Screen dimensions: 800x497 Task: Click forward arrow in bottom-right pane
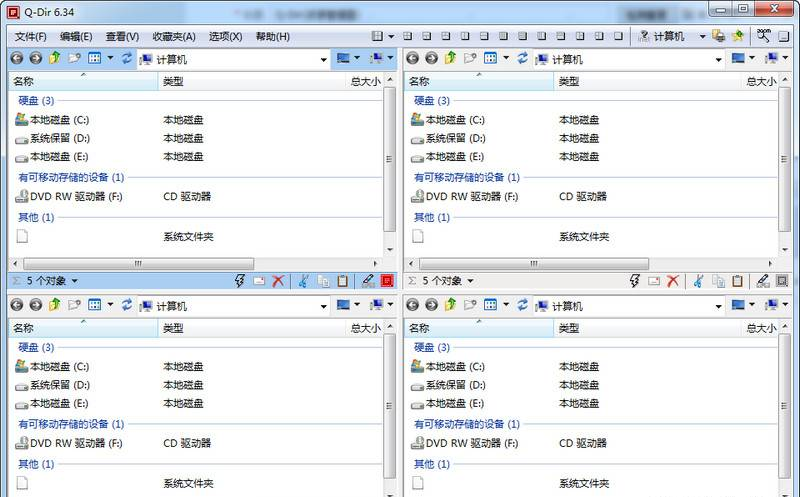point(431,305)
